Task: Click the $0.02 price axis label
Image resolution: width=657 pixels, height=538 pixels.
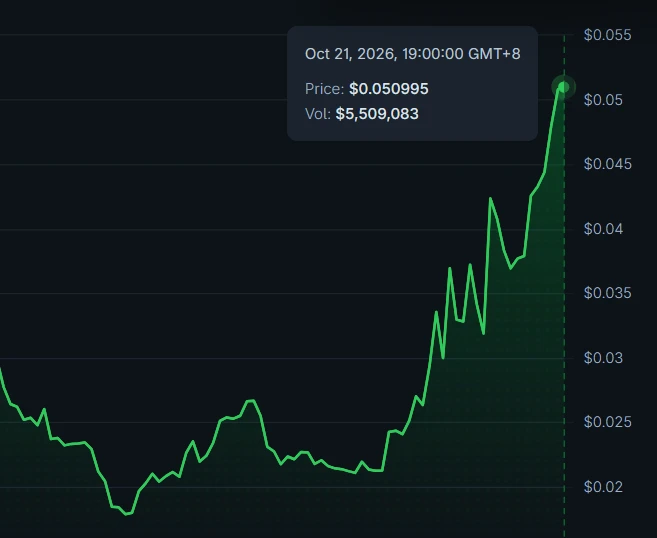Action: 603,487
